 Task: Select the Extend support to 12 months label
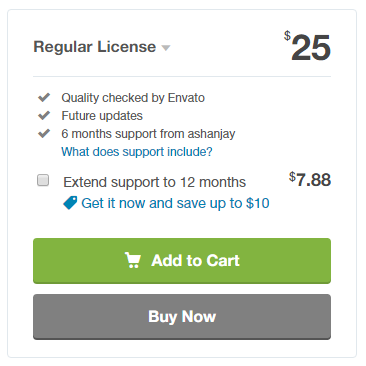[x=155, y=183]
